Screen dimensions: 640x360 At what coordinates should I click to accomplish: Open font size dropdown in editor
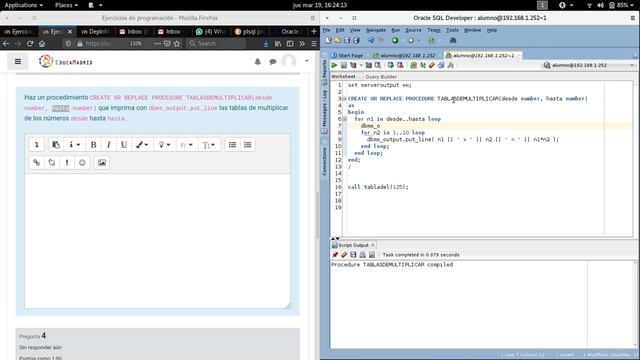209,145
